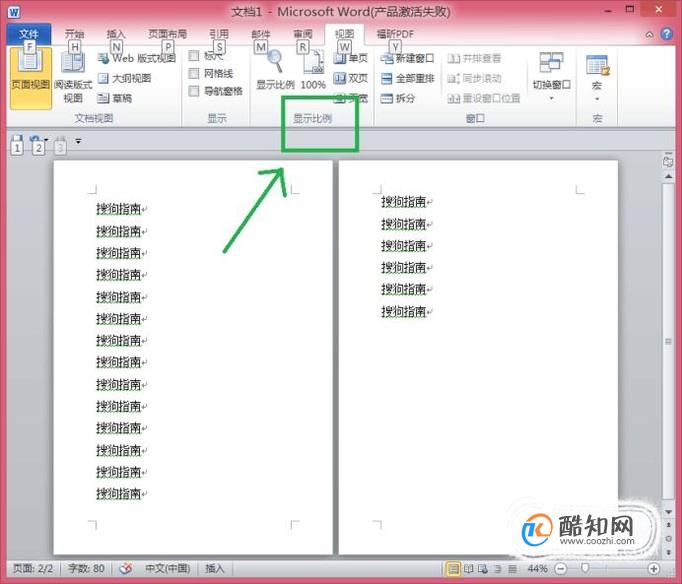Screen dimensions: 682x584
Task: Click the next page browse arrow
Action: point(669,552)
